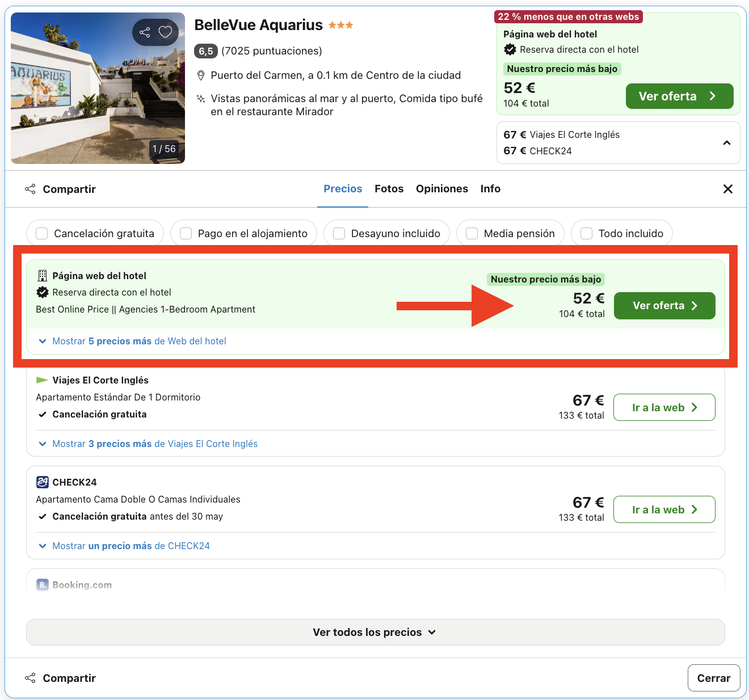This screenshot has width=749, height=700.
Task: Open the Opiniones tab
Action: 441,188
